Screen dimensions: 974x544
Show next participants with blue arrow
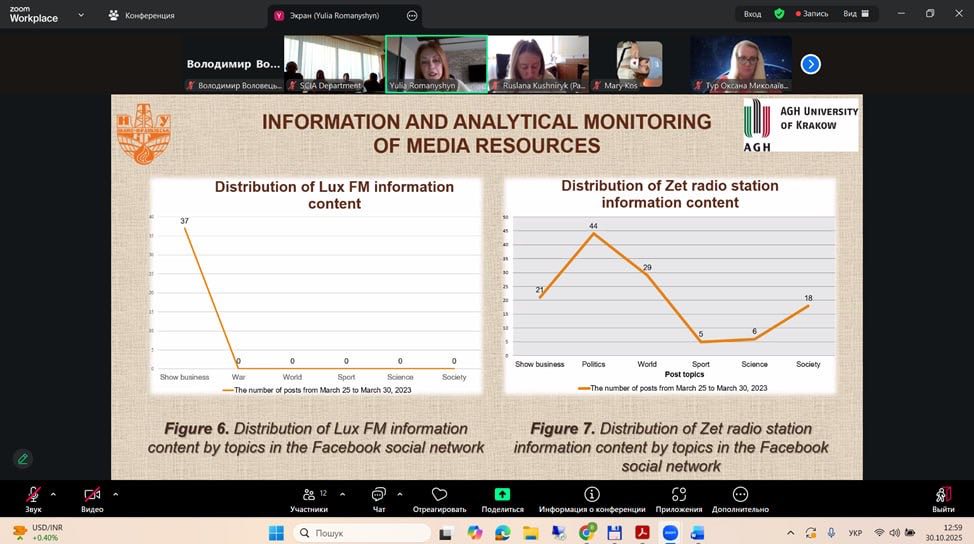(811, 64)
